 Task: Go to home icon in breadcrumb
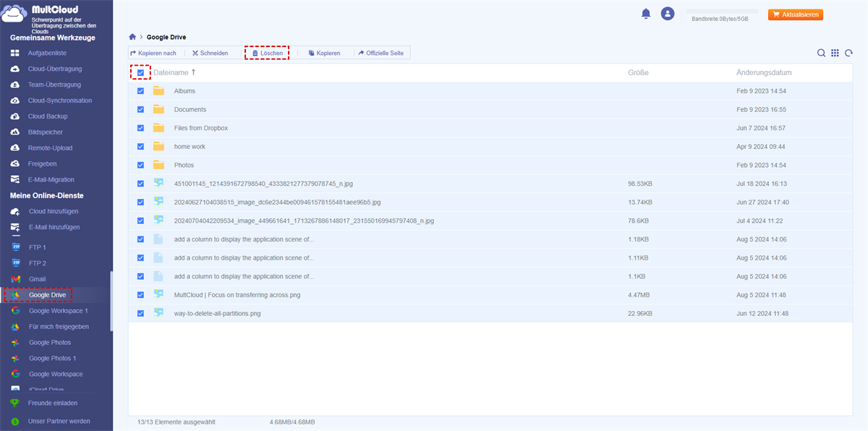click(x=132, y=36)
